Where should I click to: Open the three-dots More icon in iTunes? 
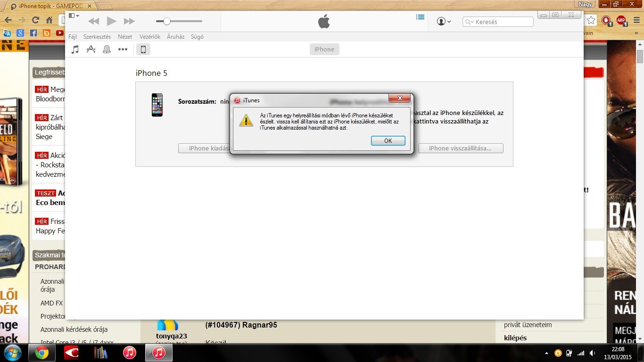(x=123, y=49)
